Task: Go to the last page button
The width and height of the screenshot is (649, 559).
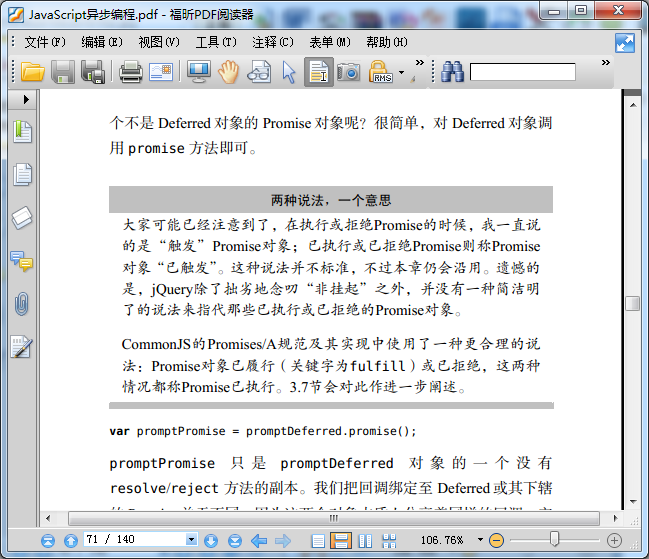Action: pos(235,541)
